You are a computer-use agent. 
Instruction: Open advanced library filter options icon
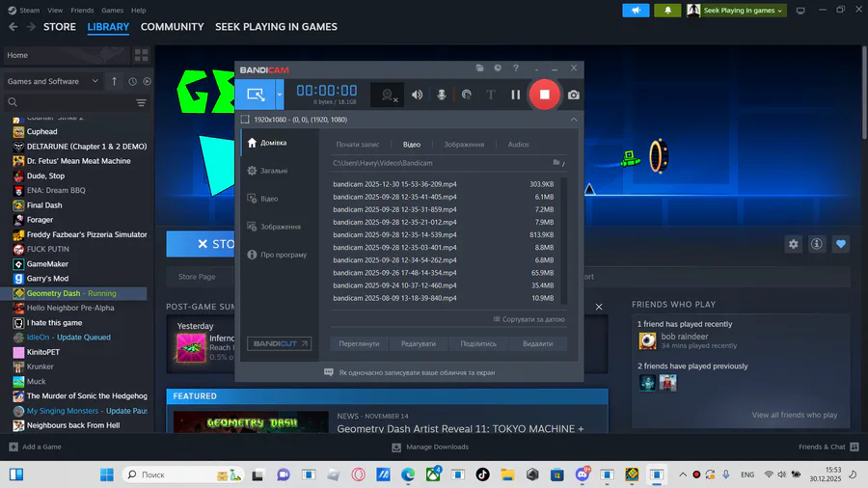click(x=141, y=103)
